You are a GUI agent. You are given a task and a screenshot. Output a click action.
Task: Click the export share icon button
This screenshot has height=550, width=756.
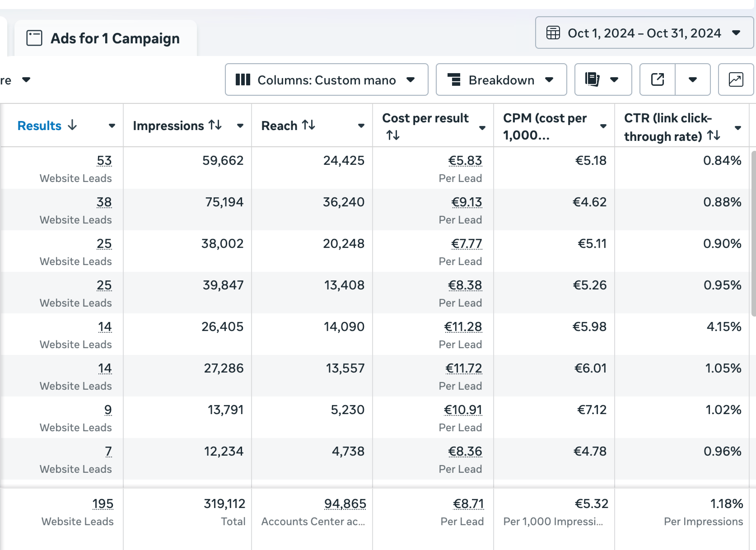pyautogui.click(x=657, y=80)
